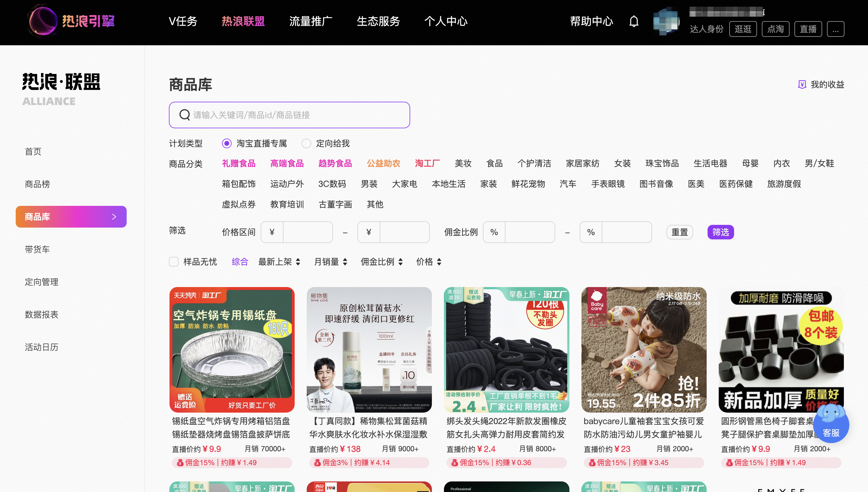The width and height of the screenshot is (868, 492).
Task: Click the purple 筛选 button
Action: [x=721, y=232]
